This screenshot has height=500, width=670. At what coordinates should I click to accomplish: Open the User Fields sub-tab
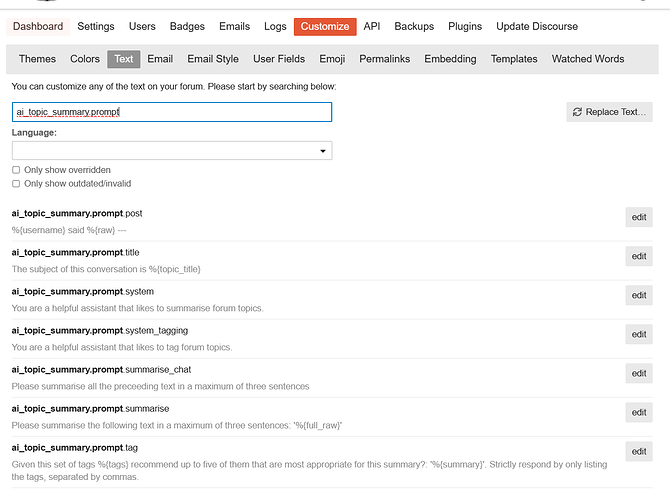tap(279, 59)
